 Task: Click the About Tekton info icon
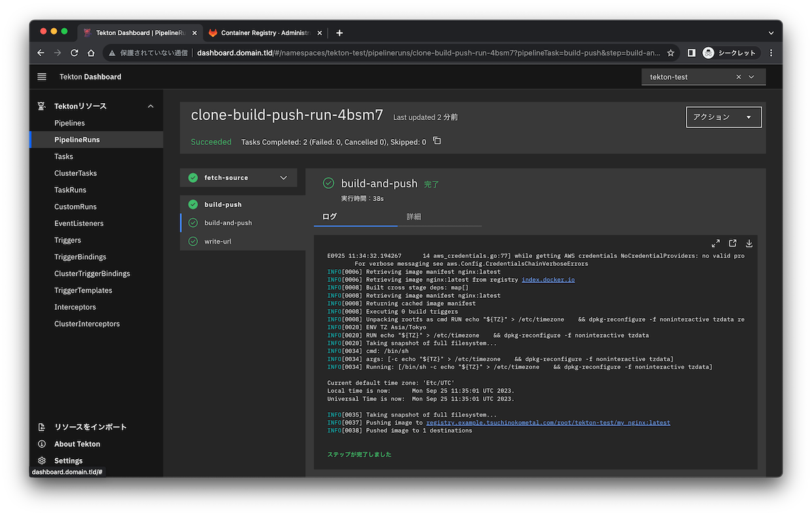coord(42,444)
